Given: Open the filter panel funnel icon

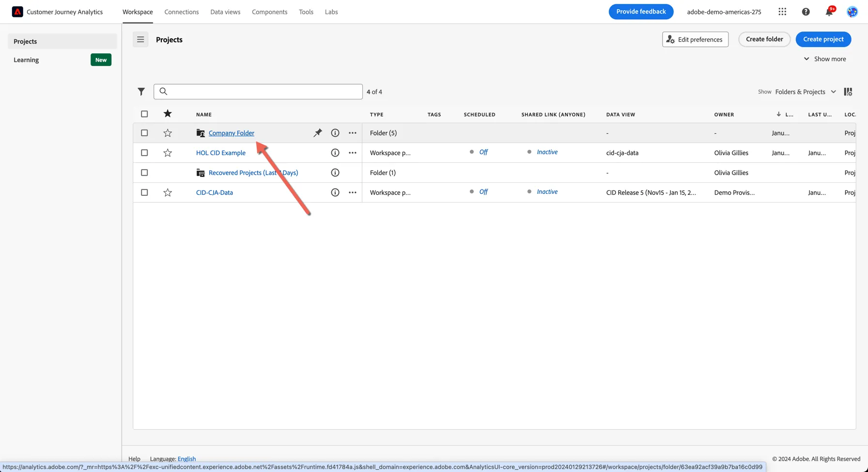Looking at the screenshot, I should point(141,92).
